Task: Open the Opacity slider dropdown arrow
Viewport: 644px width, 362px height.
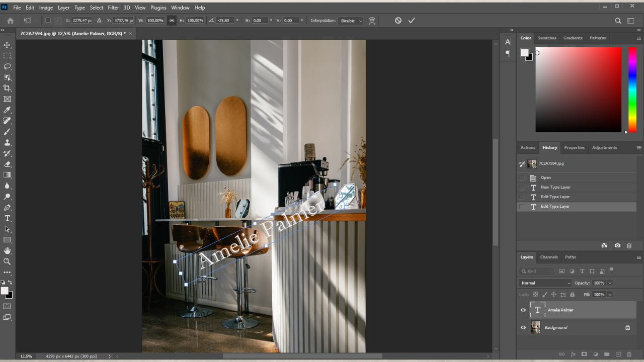Action: click(x=610, y=283)
